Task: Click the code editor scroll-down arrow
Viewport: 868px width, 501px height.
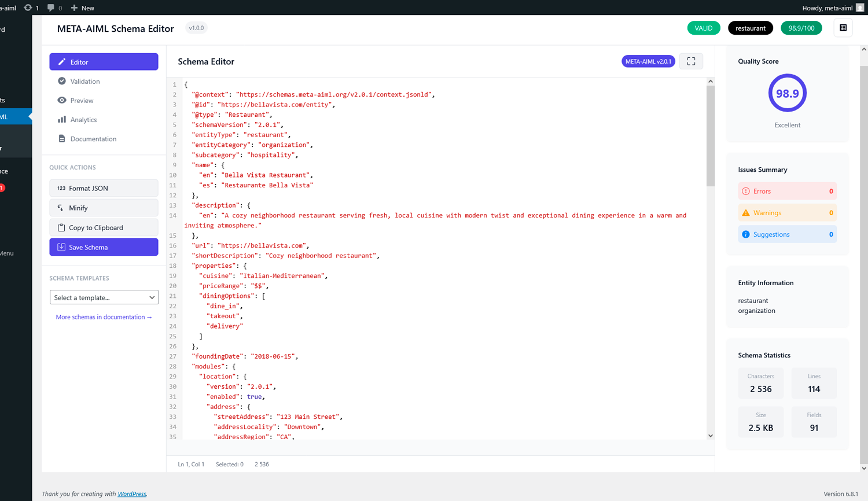Action: (711, 436)
